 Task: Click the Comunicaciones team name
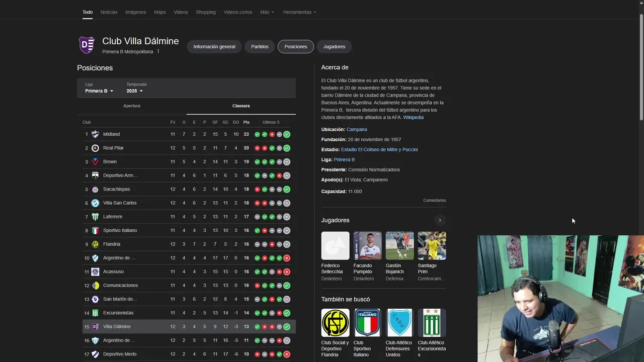click(120, 286)
